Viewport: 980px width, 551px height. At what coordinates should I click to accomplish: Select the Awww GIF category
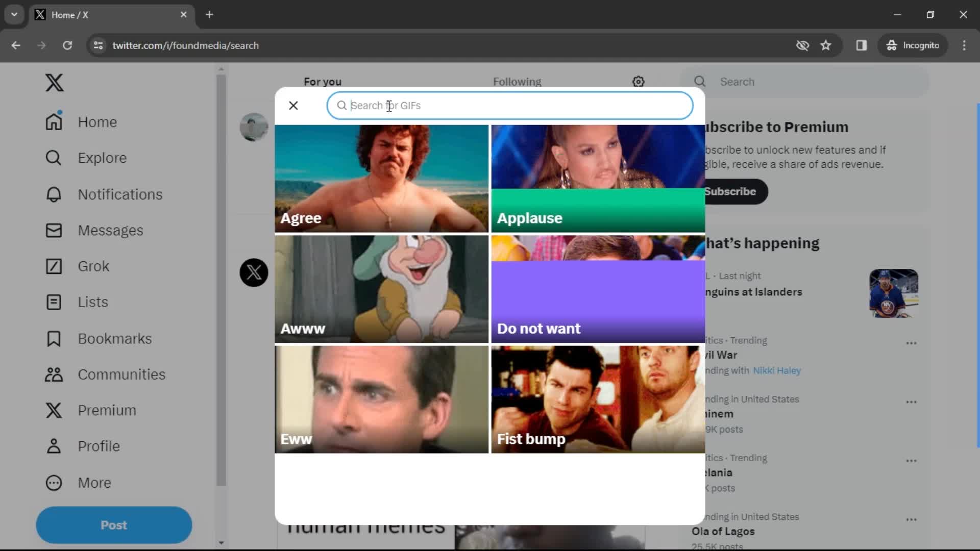(x=381, y=288)
